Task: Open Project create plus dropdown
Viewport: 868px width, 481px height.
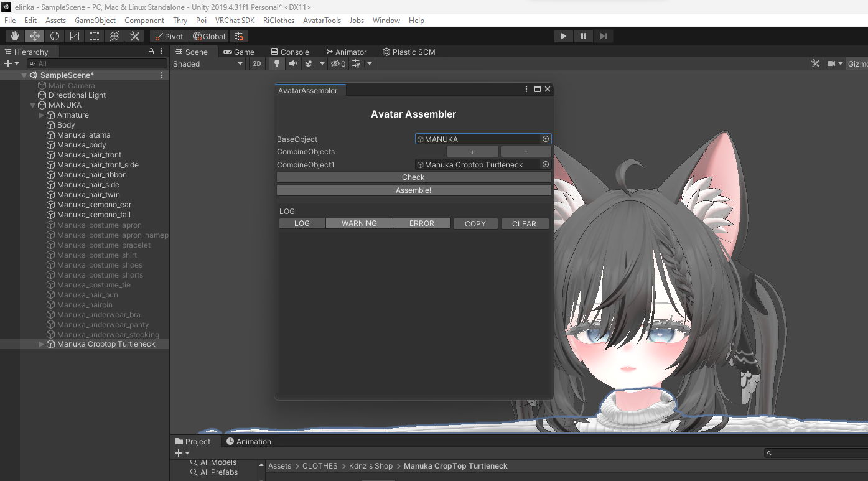Action: click(182, 453)
